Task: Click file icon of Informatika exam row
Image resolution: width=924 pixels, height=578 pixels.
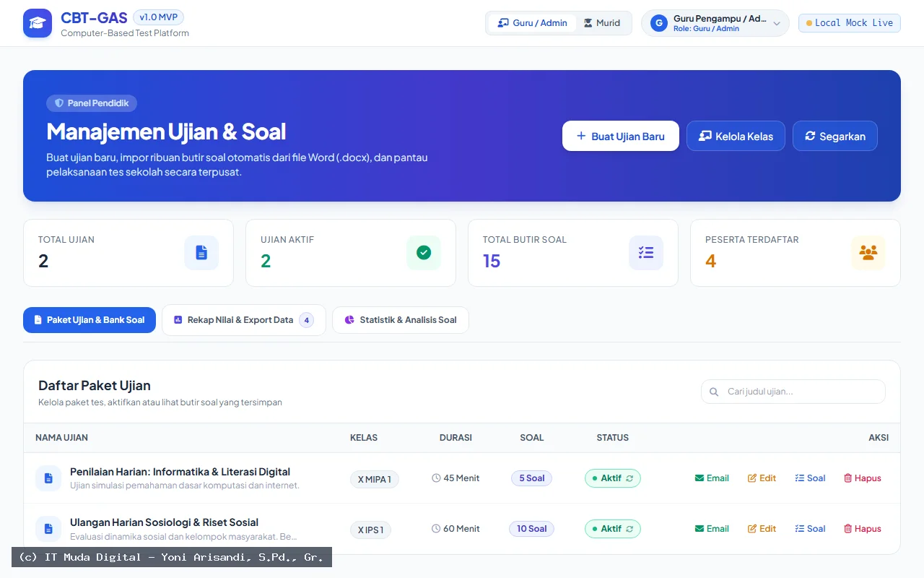Action: pyautogui.click(x=48, y=478)
